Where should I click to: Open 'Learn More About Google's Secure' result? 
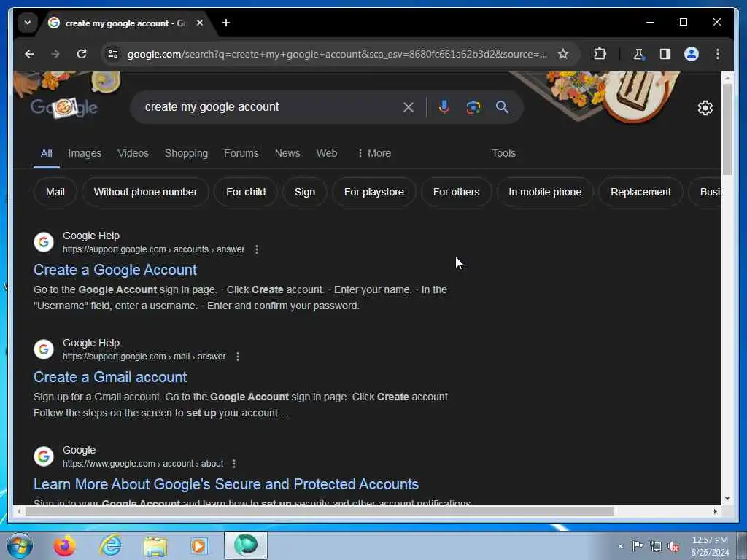(226, 484)
